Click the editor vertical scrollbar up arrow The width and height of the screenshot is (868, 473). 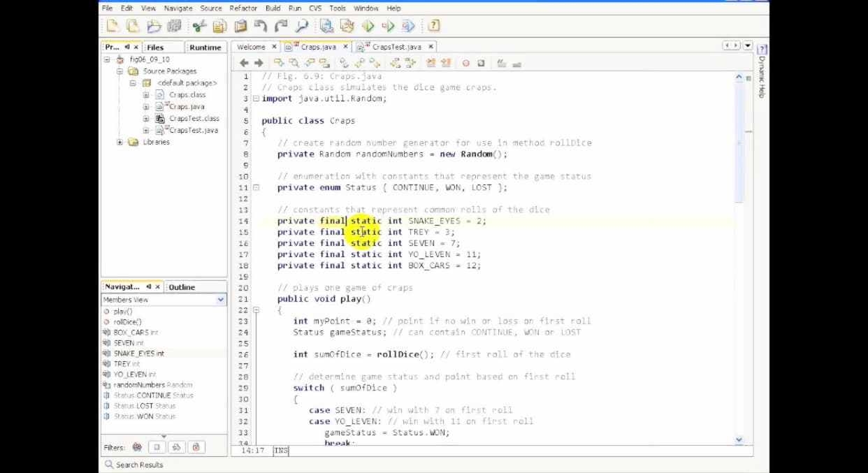739,77
